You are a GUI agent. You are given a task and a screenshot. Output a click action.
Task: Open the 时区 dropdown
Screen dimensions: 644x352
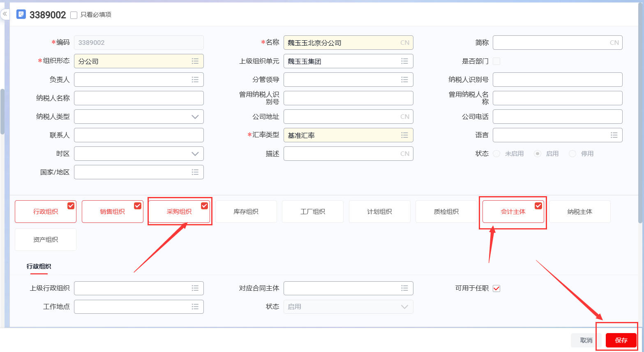tap(195, 153)
